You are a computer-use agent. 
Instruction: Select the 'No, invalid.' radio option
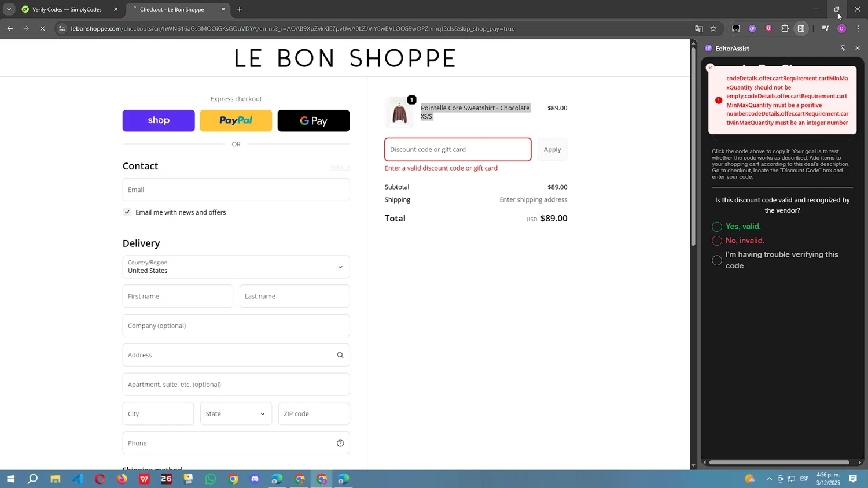tap(717, 241)
